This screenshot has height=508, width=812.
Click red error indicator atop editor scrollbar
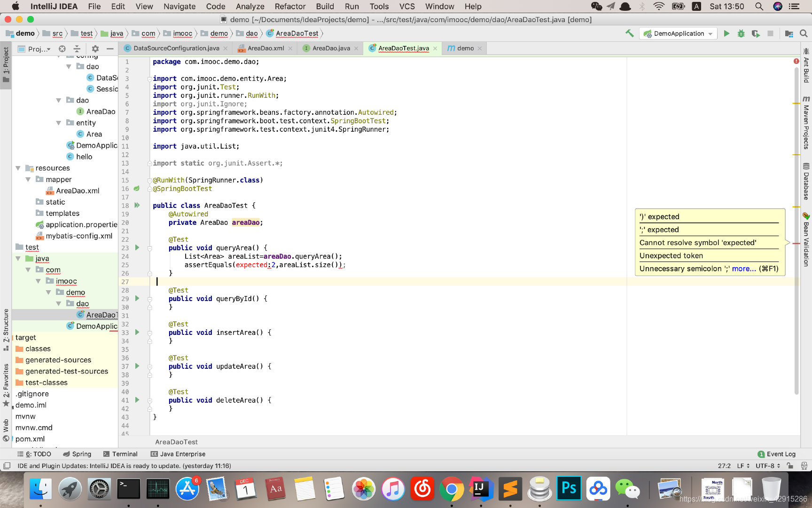tap(796, 61)
